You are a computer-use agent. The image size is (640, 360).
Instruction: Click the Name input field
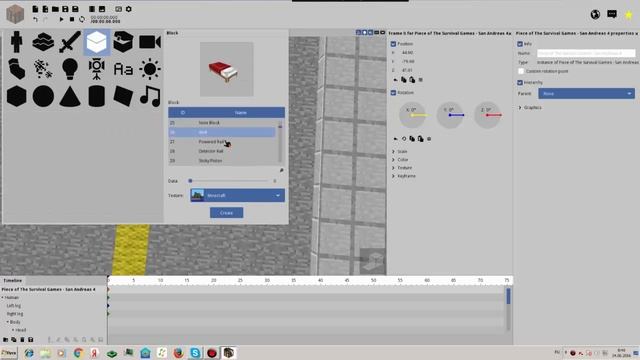[x=586, y=53]
